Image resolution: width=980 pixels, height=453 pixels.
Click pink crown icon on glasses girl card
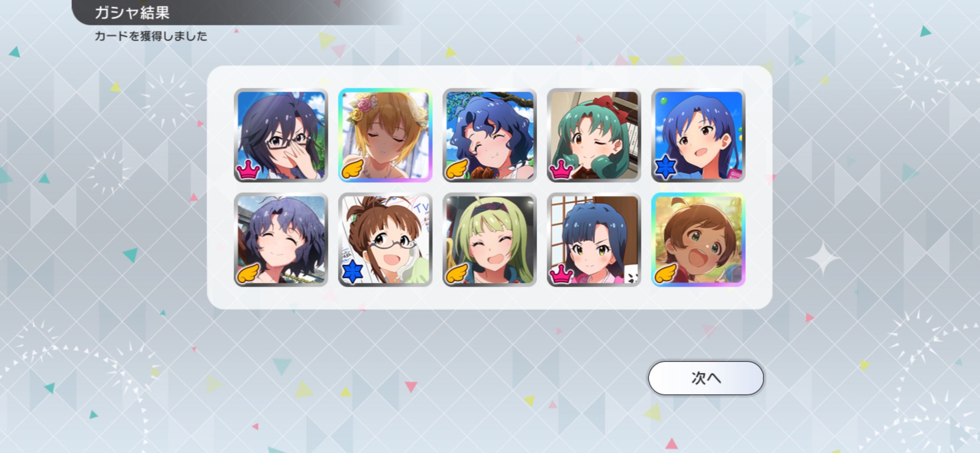tap(248, 170)
